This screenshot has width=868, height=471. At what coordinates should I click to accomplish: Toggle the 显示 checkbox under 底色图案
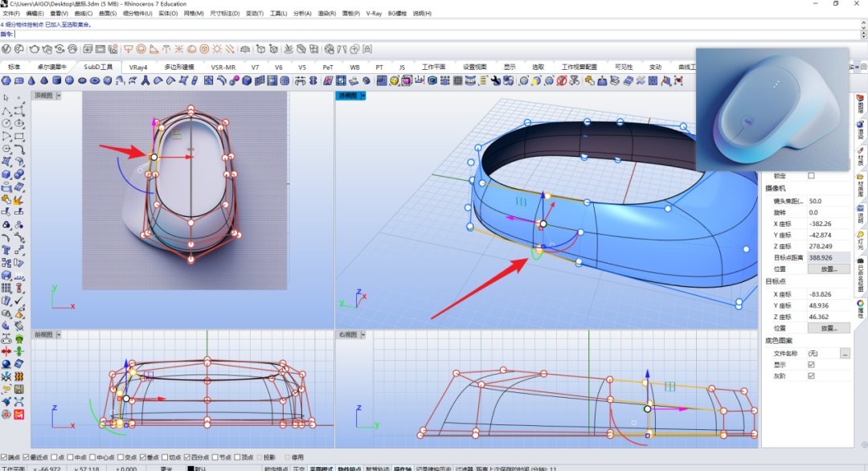[811, 364]
